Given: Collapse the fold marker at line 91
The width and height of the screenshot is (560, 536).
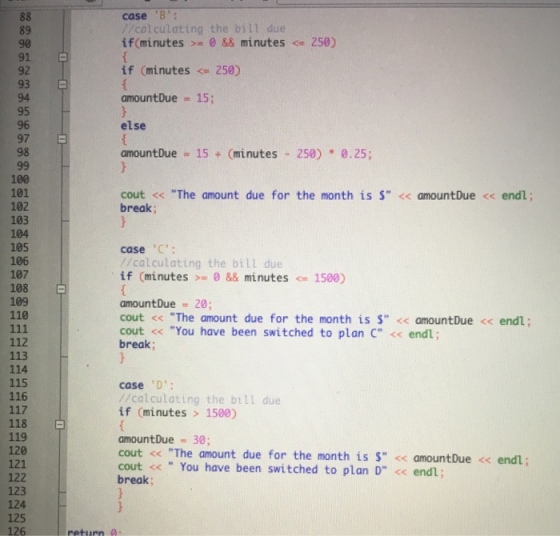Looking at the screenshot, I should [x=63, y=57].
